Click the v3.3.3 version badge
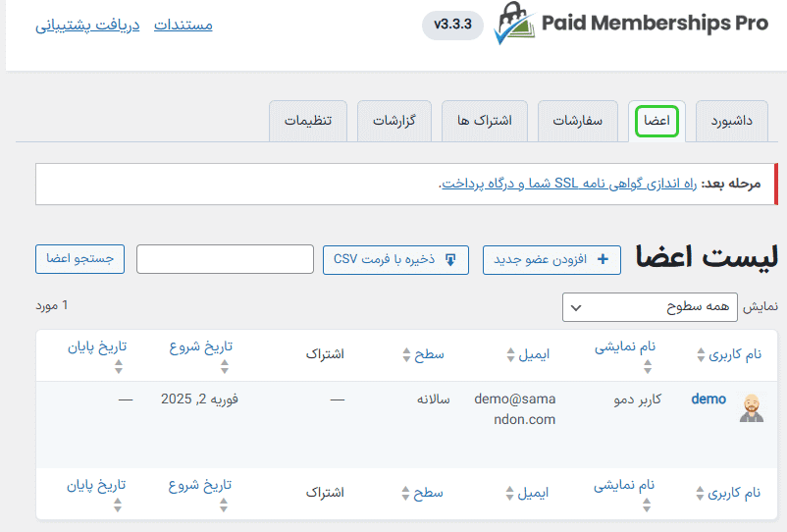Image resolution: width=787 pixels, height=532 pixels. tap(452, 25)
